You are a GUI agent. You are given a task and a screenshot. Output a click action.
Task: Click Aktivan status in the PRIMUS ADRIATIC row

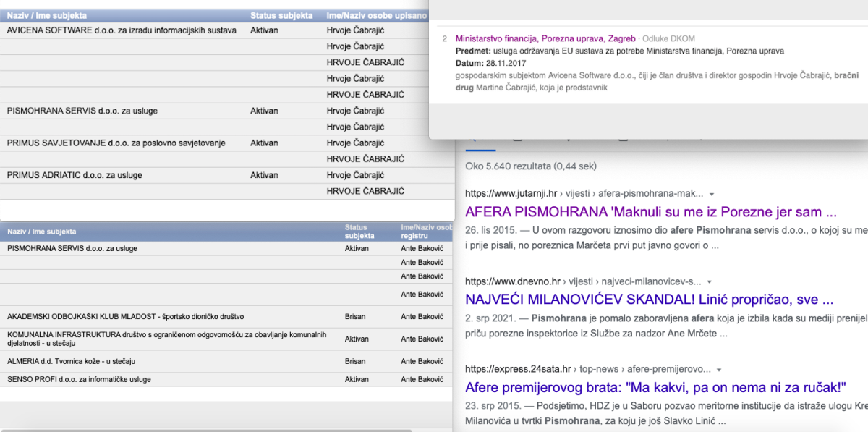pos(264,175)
